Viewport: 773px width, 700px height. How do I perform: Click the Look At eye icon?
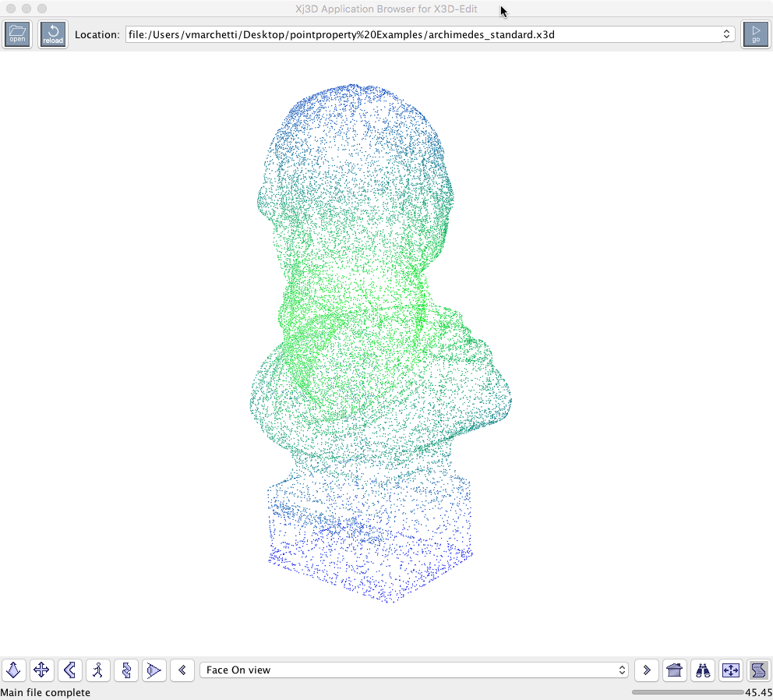[154, 670]
